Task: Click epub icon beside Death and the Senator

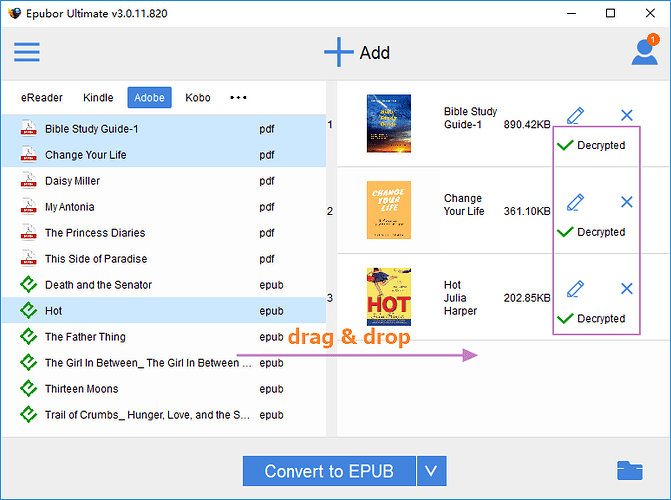Action: pos(29,284)
